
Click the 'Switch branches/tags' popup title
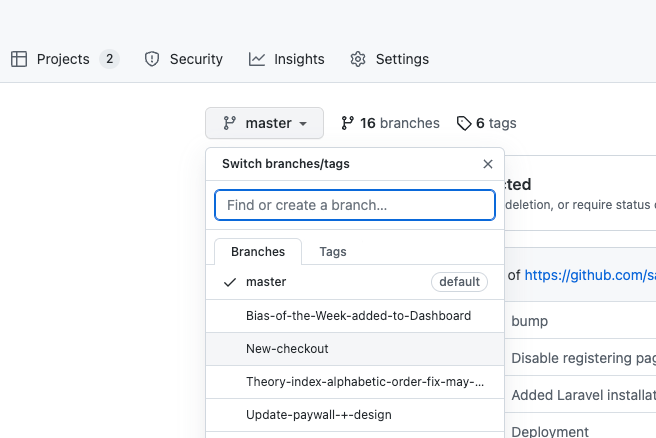(286, 164)
